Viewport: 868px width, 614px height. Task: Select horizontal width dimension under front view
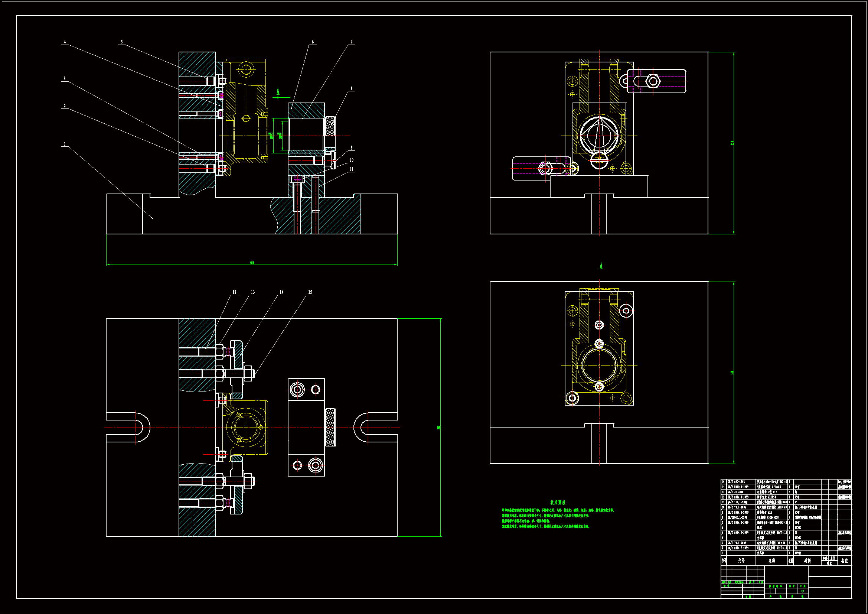252,263
